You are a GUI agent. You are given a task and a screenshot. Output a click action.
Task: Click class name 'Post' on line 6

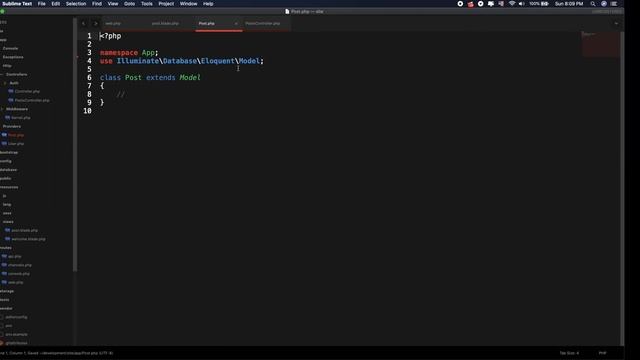(x=133, y=78)
